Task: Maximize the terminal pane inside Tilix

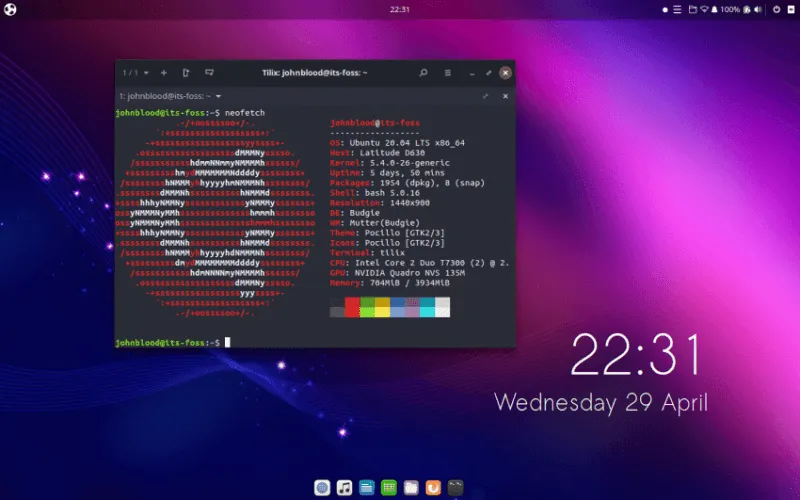Action: click(x=485, y=96)
